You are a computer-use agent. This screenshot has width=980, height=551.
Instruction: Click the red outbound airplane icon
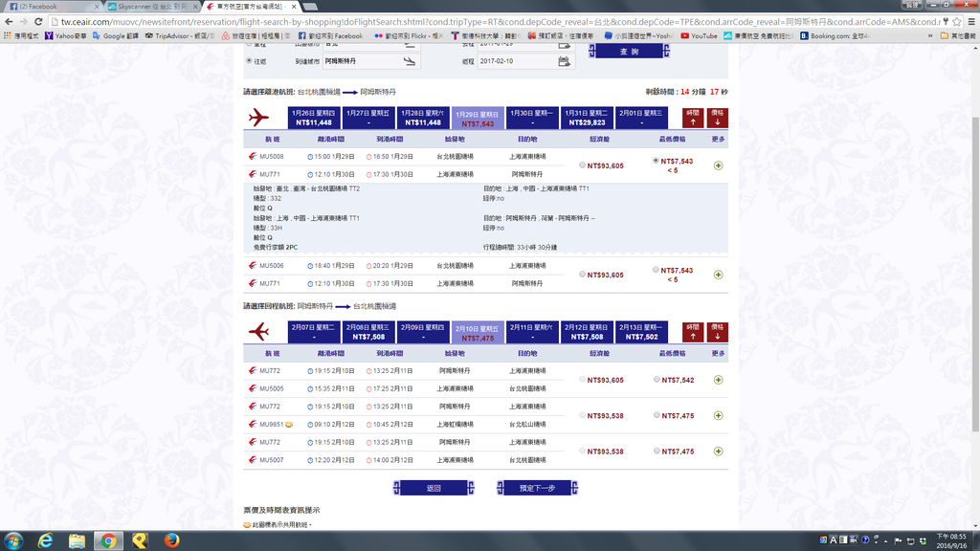click(258, 118)
